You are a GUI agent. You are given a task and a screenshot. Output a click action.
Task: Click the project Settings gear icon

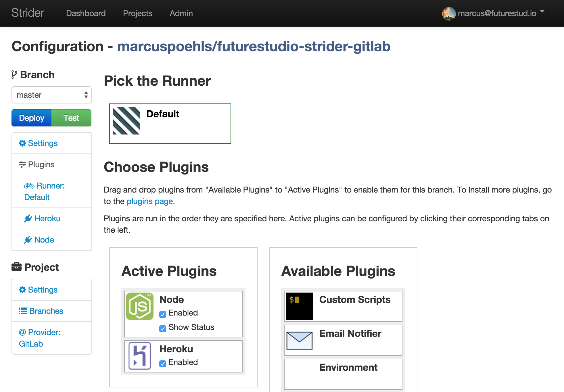[22, 290]
